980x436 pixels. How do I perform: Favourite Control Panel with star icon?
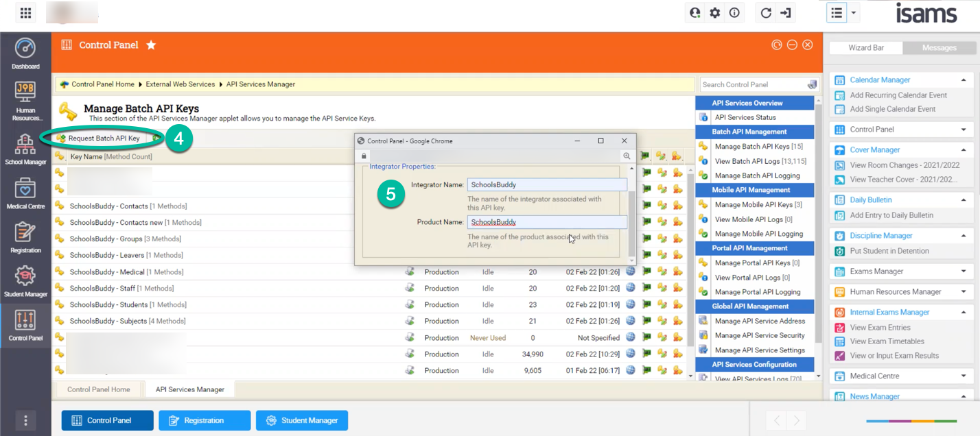coord(151,45)
